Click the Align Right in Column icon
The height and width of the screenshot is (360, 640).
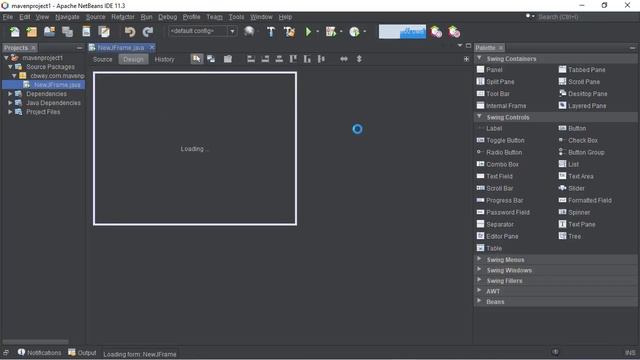(265, 59)
